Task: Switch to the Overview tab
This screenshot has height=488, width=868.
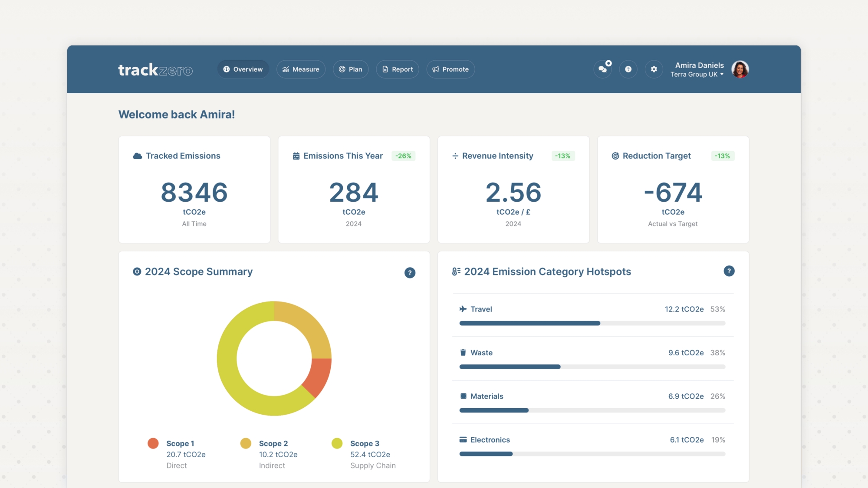Action: coord(243,69)
